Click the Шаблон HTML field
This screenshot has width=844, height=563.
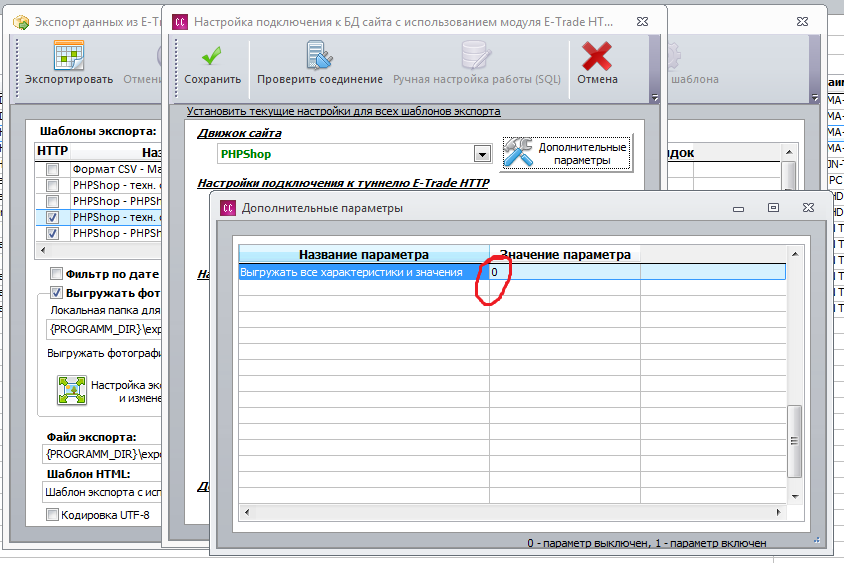(102, 492)
